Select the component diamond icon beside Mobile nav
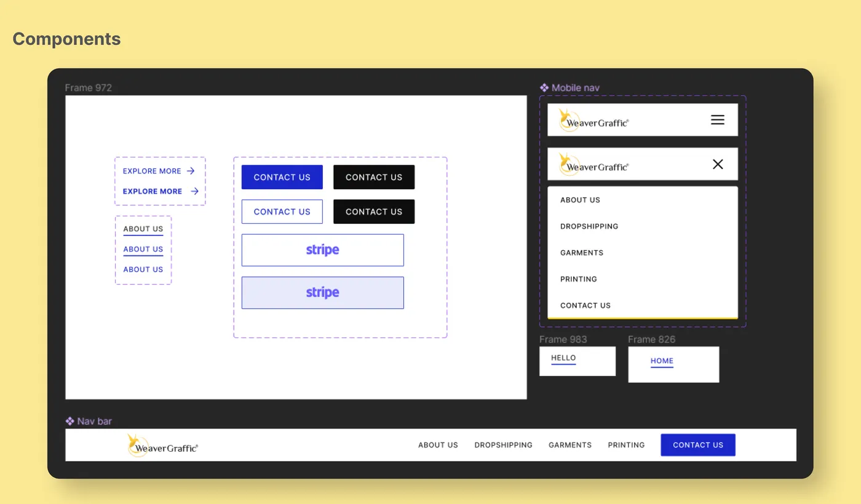The height and width of the screenshot is (504, 861). (x=544, y=87)
